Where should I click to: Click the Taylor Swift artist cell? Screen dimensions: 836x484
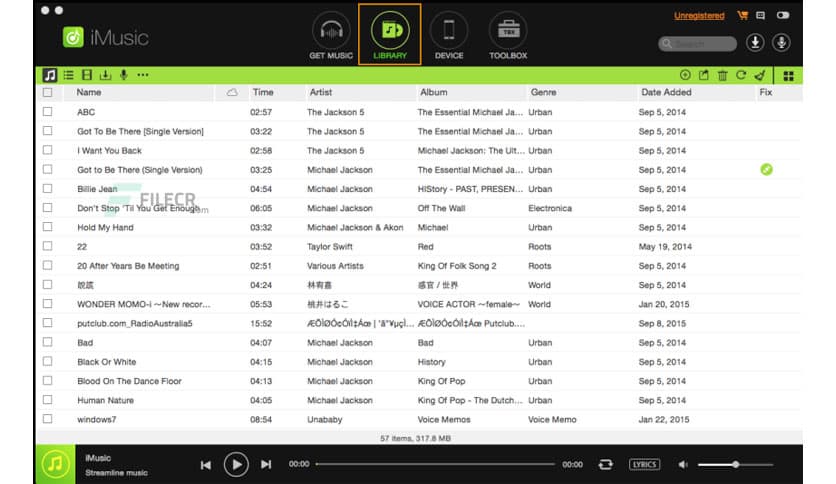(329, 247)
